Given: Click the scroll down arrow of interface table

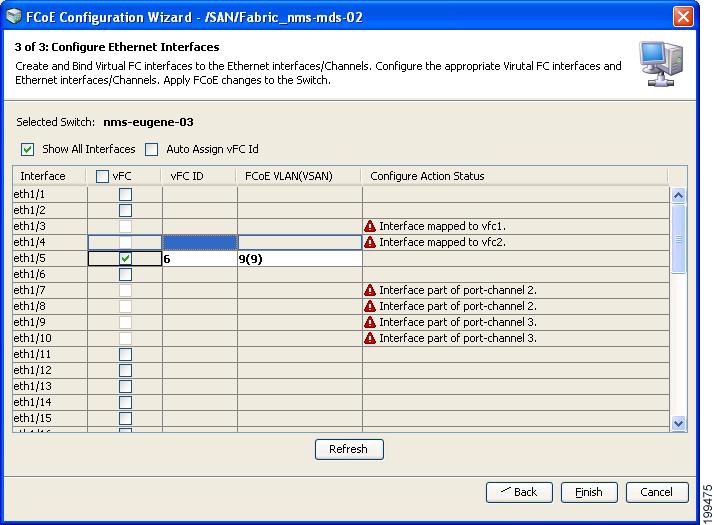Looking at the screenshot, I should 678,423.
